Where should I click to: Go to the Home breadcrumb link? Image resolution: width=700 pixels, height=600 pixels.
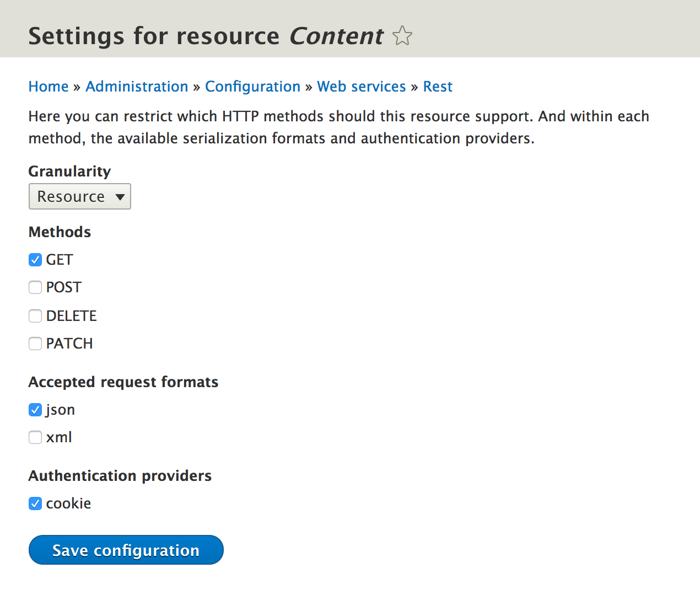49,87
